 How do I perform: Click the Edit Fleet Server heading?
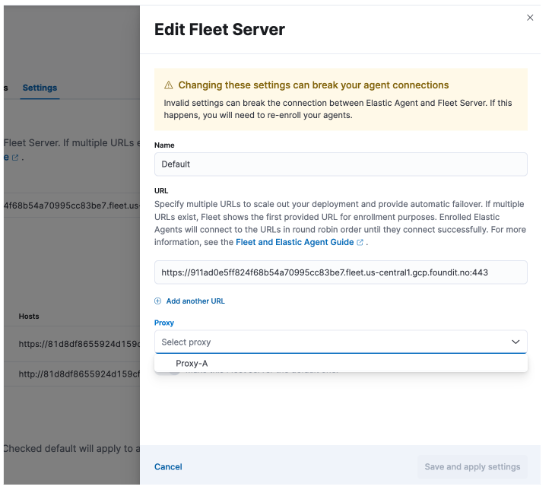219,29
